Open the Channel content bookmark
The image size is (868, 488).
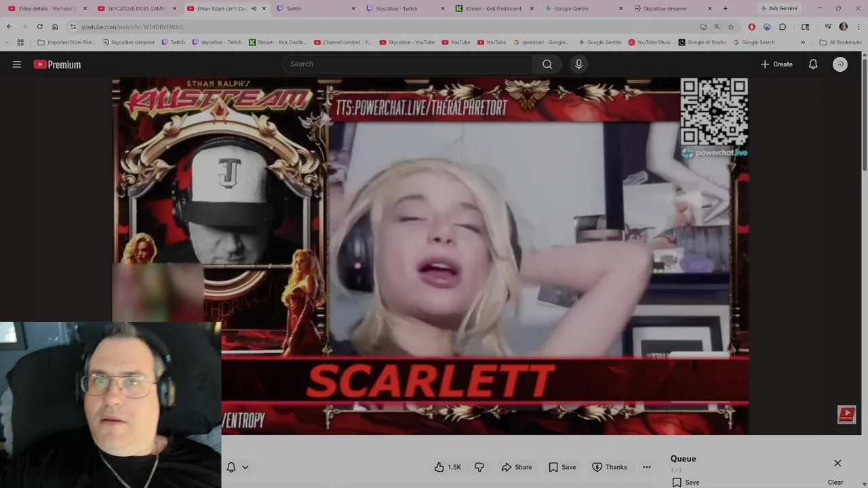(x=342, y=42)
